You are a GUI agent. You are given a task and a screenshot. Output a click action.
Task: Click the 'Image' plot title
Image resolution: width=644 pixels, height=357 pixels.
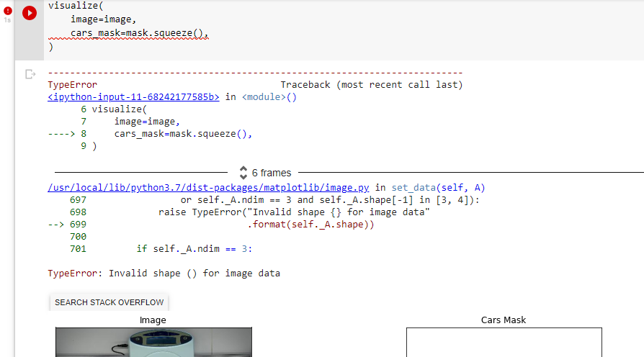(x=153, y=320)
